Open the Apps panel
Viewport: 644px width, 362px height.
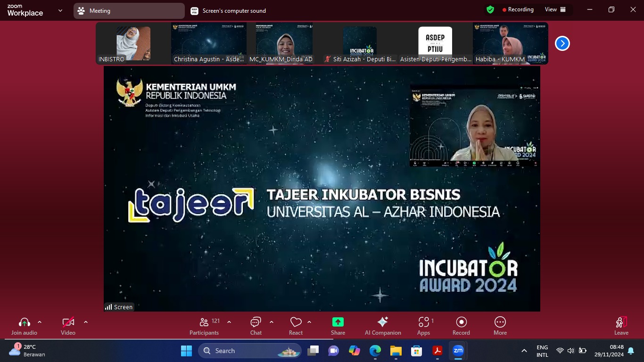(x=424, y=326)
